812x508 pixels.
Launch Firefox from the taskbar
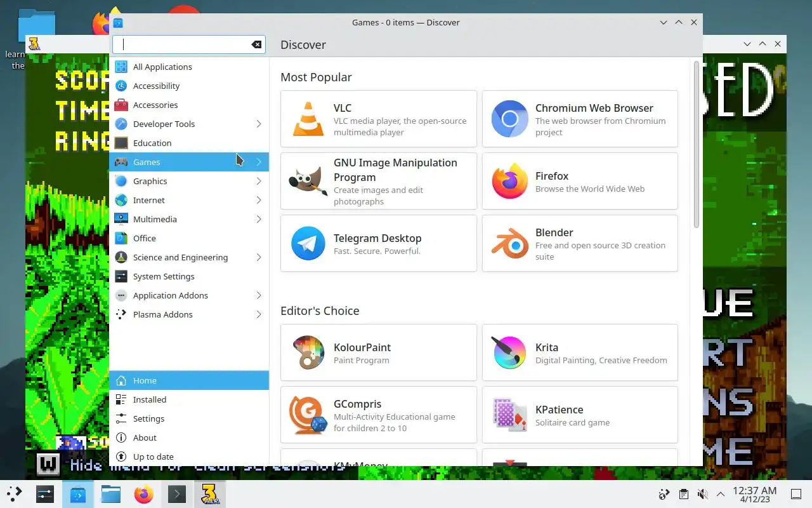pyautogui.click(x=144, y=494)
